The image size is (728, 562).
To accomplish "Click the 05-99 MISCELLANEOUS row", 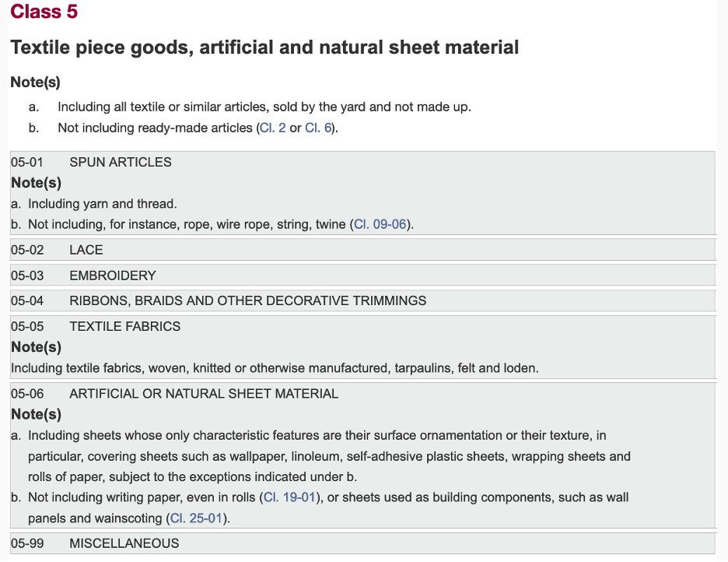I will 124,543.
